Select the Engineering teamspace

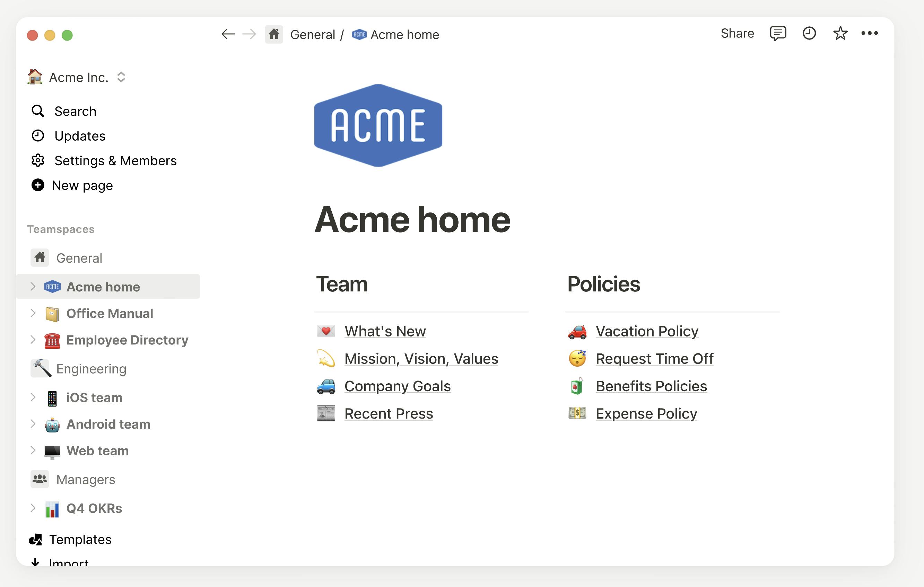pyautogui.click(x=91, y=369)
